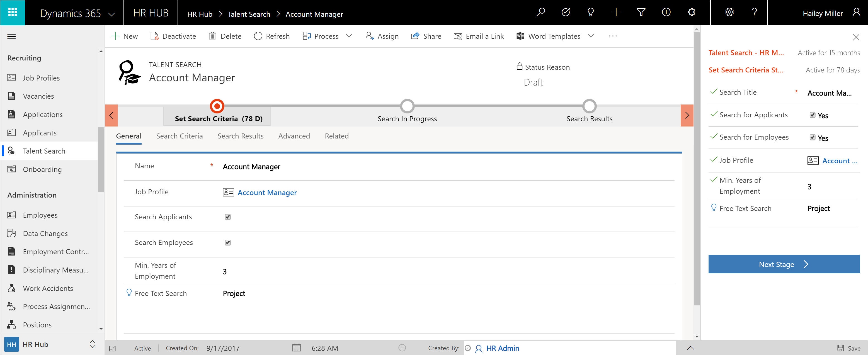Click the Email a Link command
Image resolution: width=868 pixels, height=355 pixels.
point(479,36)
